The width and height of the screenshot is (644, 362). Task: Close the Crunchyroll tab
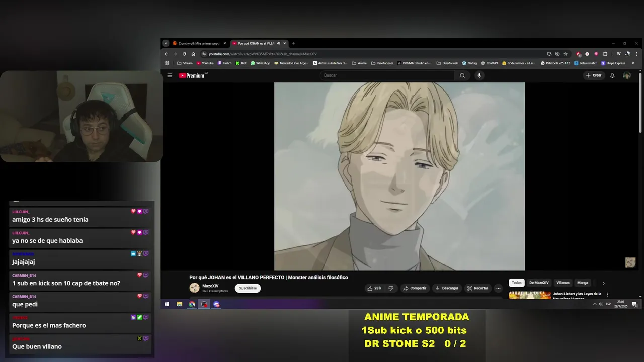(225, 43)
